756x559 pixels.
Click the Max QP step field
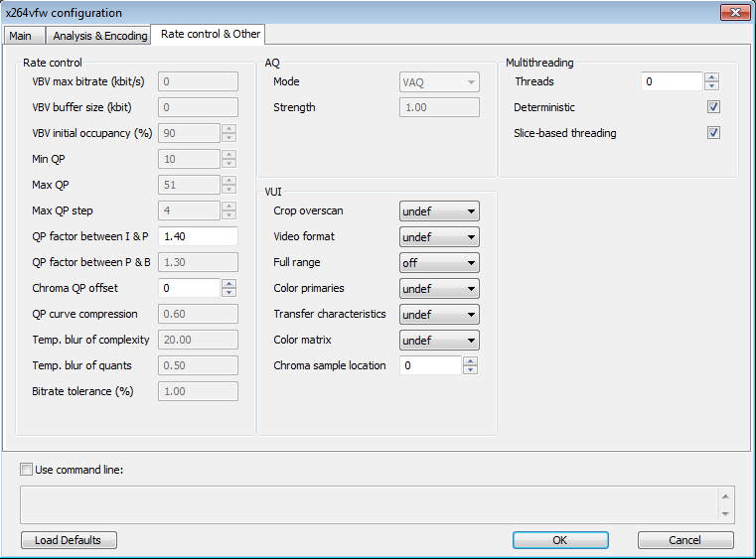point(189,210)
